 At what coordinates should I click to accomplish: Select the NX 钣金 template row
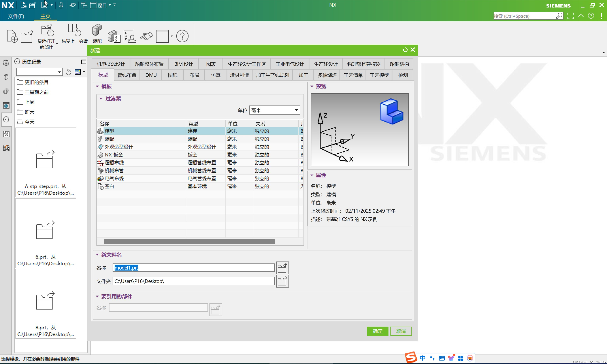200,155
